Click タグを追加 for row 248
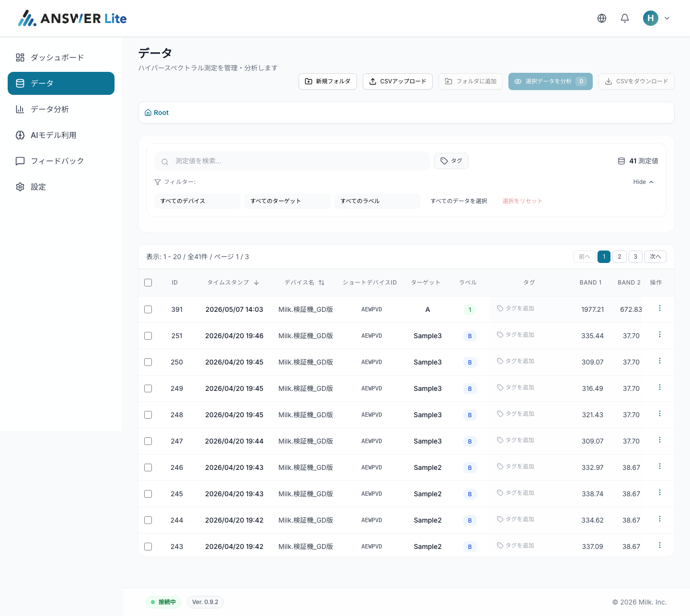 pyautogui.click(x=516, y=414)
